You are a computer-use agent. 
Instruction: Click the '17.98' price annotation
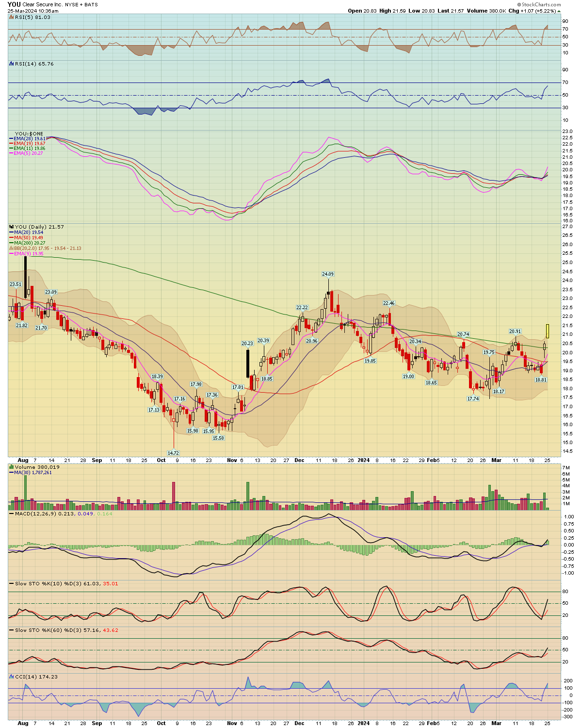(196, 384)
